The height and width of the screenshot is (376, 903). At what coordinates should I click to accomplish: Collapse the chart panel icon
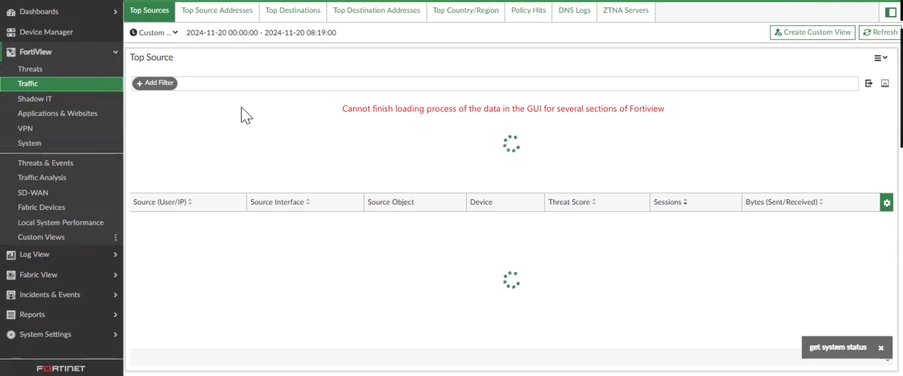[x=885, y=83]
